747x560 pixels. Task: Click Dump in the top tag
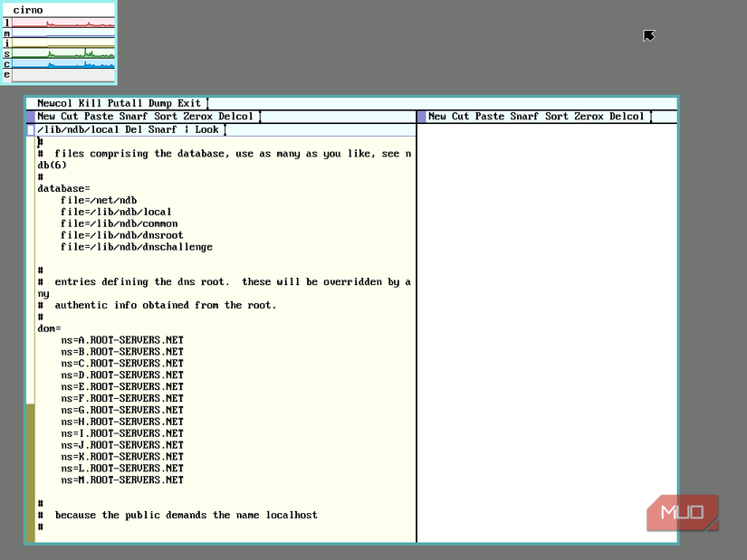(159, 103)
